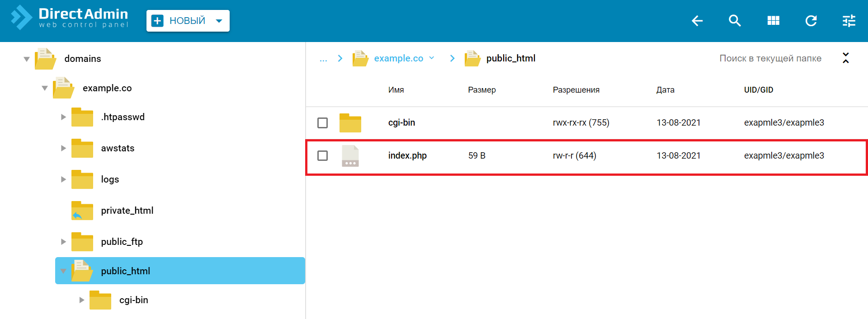Collapse the domains tree node

(x=27, y=59)
